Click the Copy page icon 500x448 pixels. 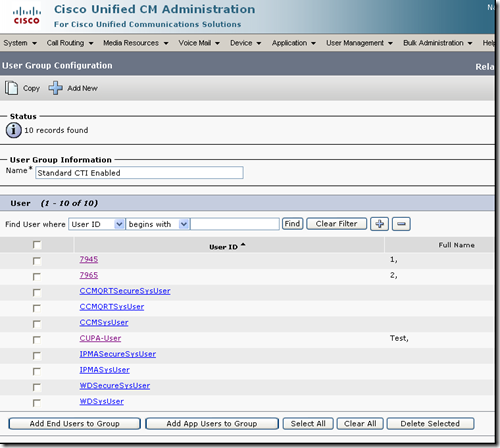(11, 88)
